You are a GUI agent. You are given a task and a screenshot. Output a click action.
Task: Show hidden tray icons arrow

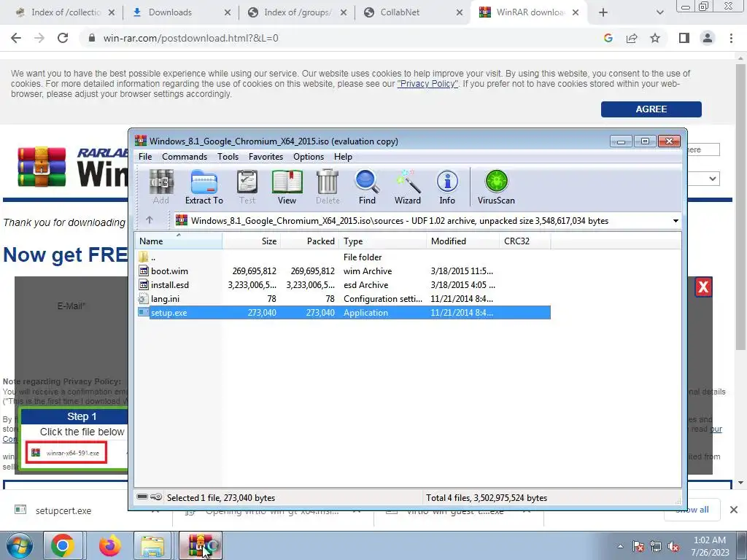pyautogui.click(x=620, y=547)
